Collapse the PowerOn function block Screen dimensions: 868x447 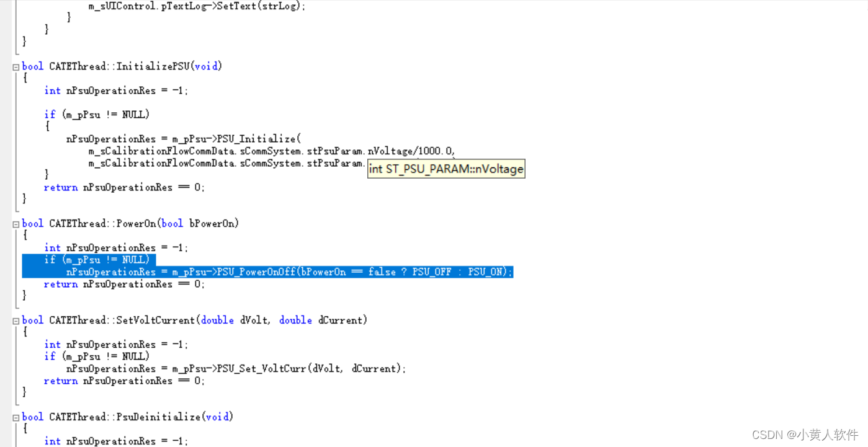16,224
